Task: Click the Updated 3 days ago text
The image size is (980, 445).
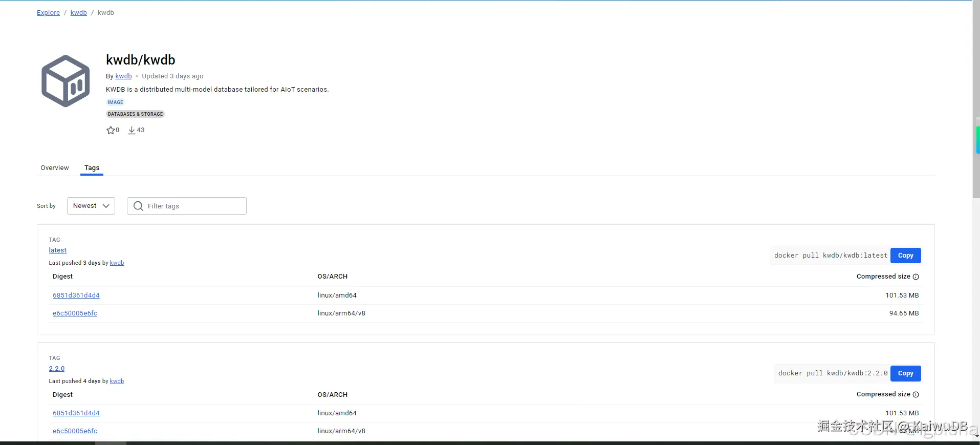Action: pyautogui.click(x=172, y=76)
